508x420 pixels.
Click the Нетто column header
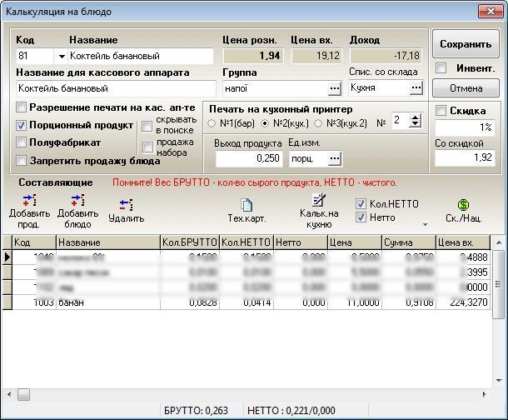[x=301, y=242]
